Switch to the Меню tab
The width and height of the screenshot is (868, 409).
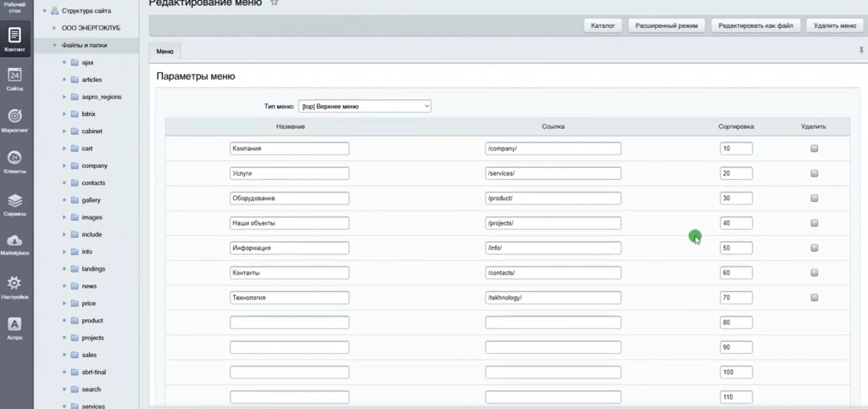point(165,52)
